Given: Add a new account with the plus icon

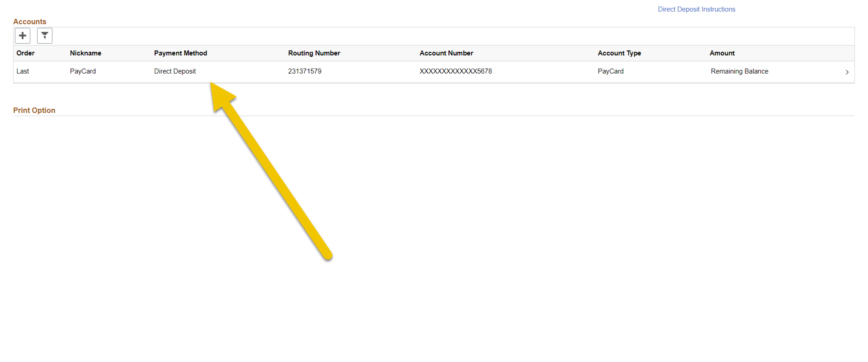Looking at the screenshot, I should 22,36.
